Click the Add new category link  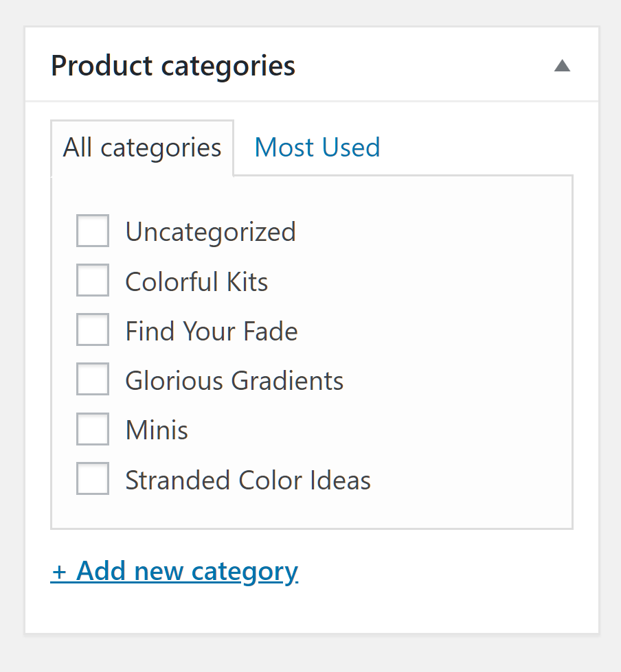click(x=187, y=571)
